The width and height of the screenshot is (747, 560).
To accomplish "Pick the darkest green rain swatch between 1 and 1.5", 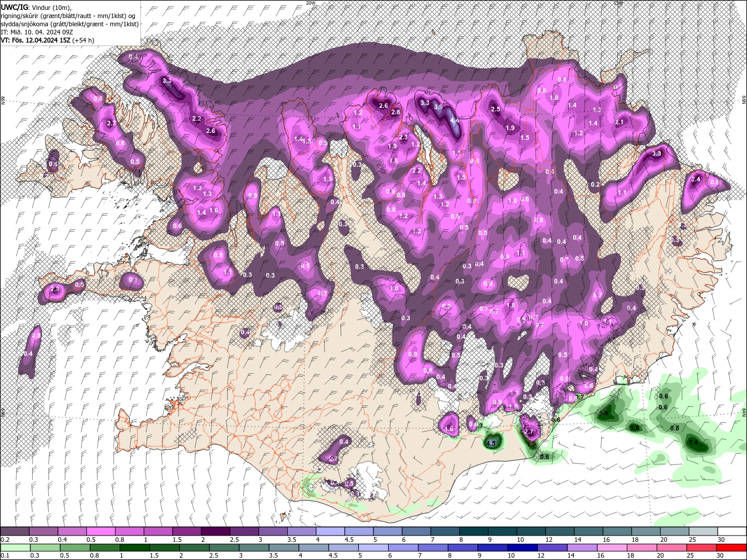I will tap(134, 548).
